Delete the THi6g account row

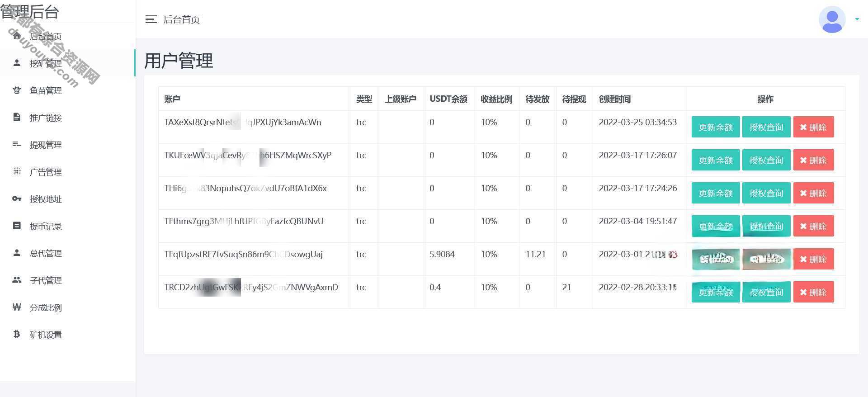tap(813, 193)
